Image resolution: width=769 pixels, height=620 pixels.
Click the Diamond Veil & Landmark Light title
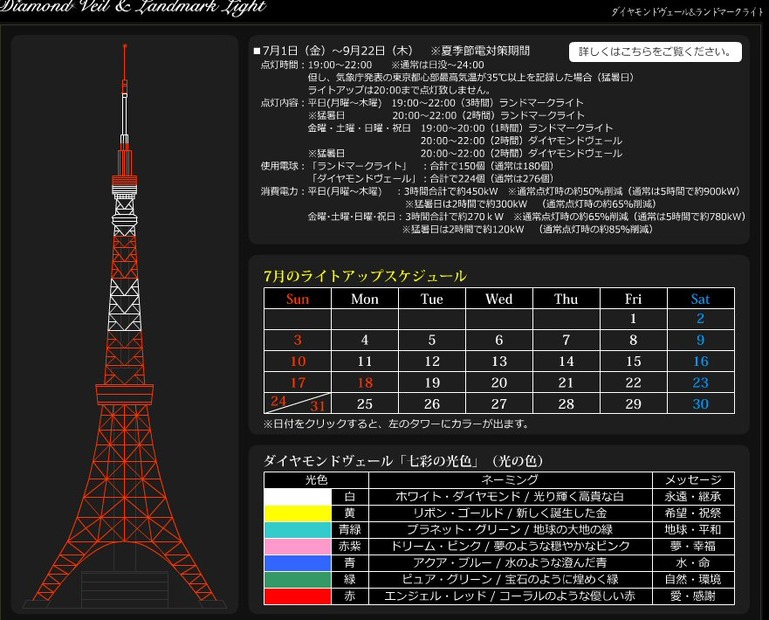133,7
